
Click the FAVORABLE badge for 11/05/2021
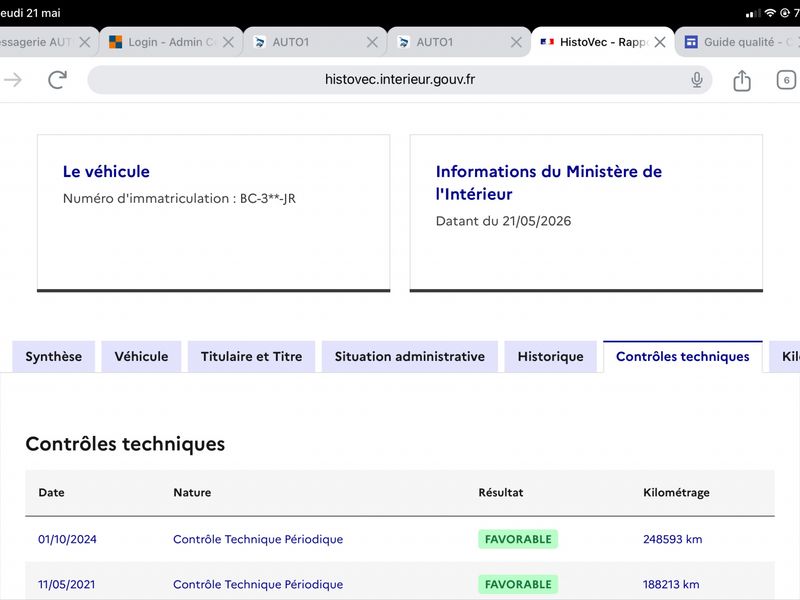click(x=518, y=584)
